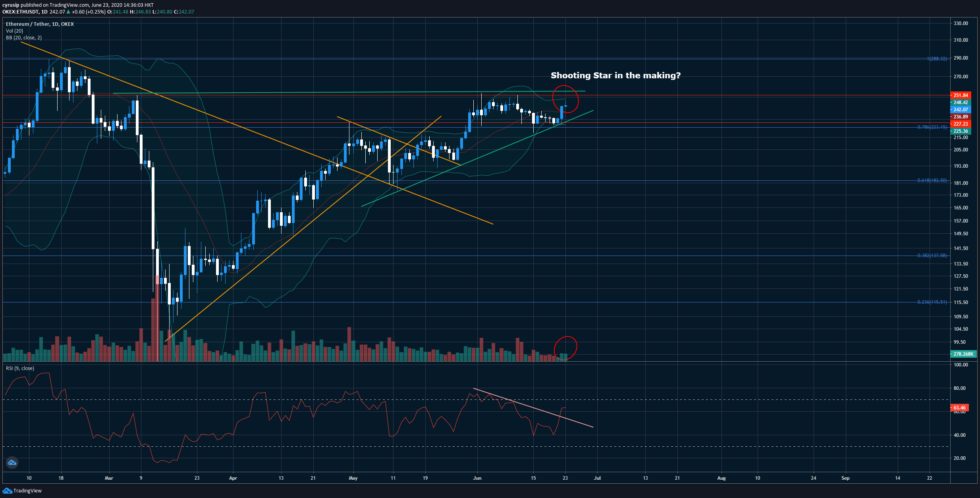Click the 'OKEX:ETHUSDT, 1D' symbol text
This screenshot has height=498, width=980.
tap(25, 12)
